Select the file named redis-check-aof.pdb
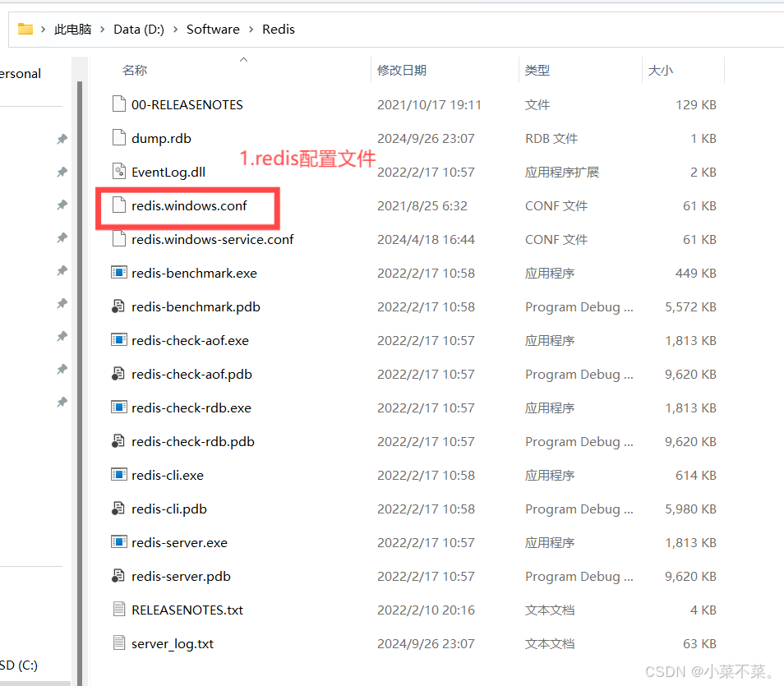Screen dimensions: 784x686 191,375
